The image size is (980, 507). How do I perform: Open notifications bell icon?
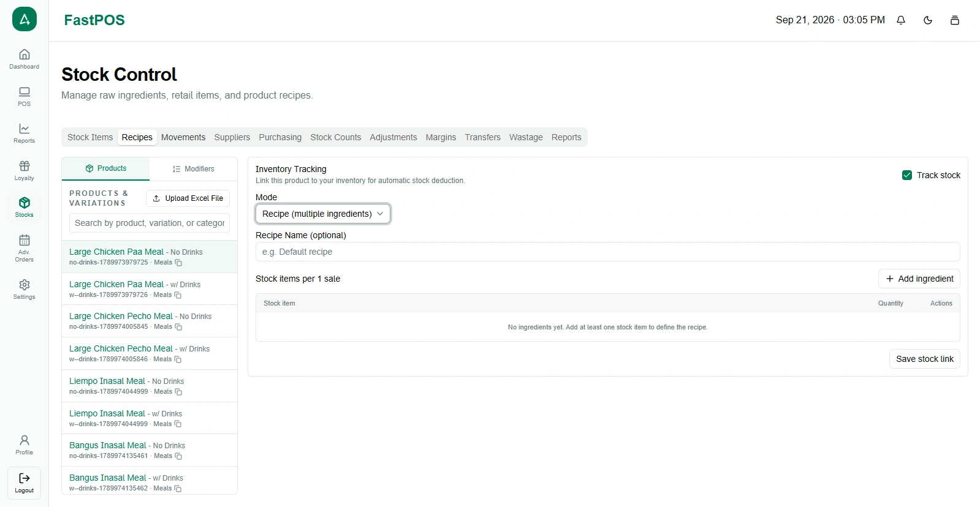point(901,20)
